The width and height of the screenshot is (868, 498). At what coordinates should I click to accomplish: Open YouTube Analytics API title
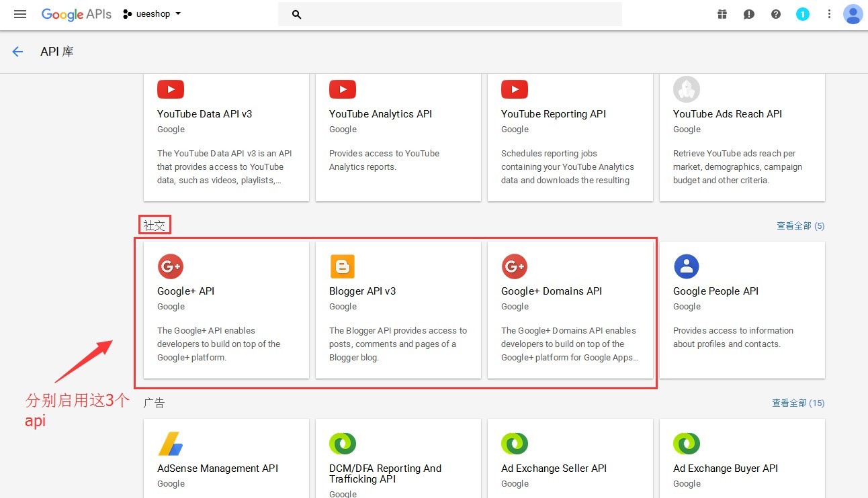click(381, 114)
